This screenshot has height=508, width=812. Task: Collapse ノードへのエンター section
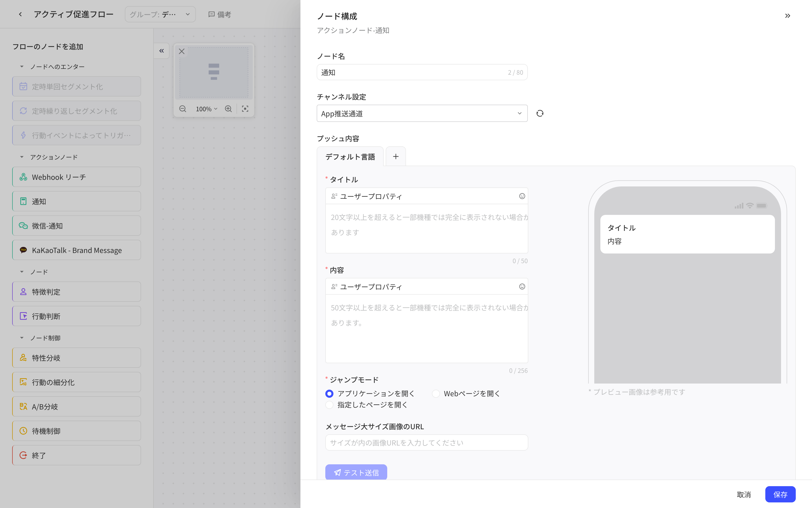[x=22, y=67]
